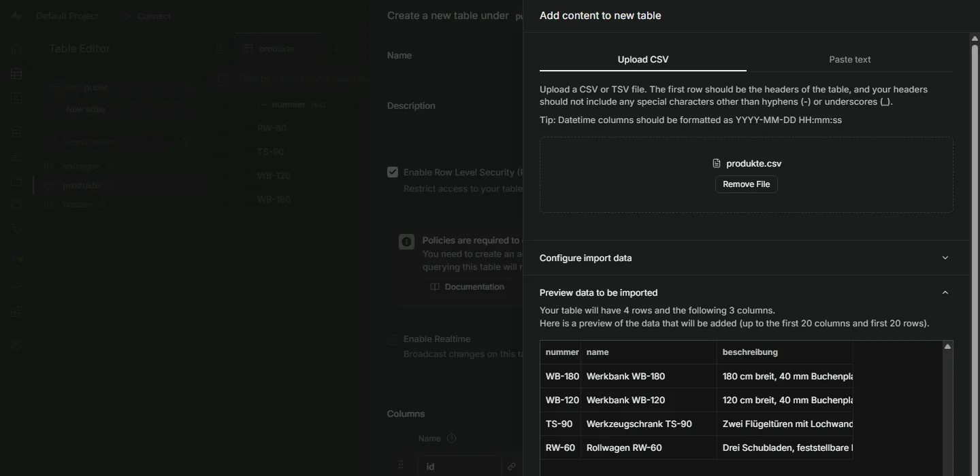Click the id column name input field
980x476 pixels.
pyautogui.click(x=459, y=466)
